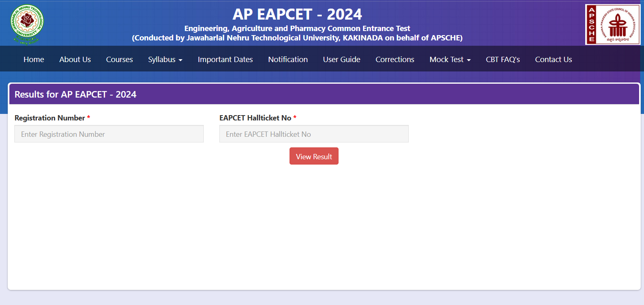The width and height of the screenshot is (644, 305).
Task: Focus the Registration Number input field
Action: point(109,134)
